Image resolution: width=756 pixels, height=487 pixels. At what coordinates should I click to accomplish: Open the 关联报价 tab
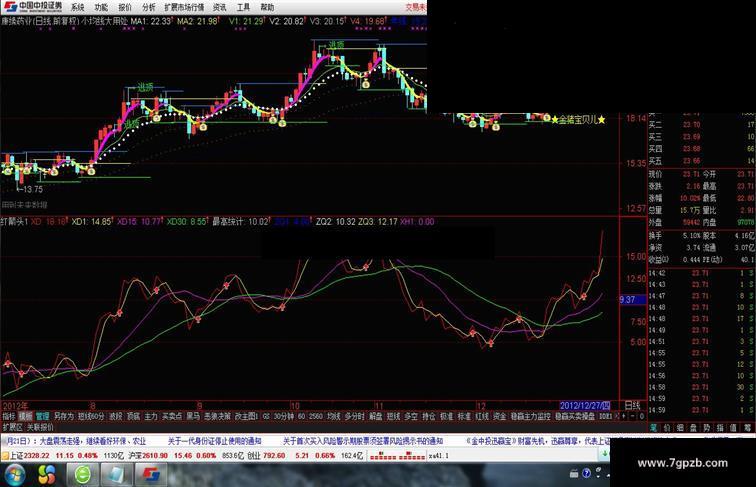tap(40, 427)
